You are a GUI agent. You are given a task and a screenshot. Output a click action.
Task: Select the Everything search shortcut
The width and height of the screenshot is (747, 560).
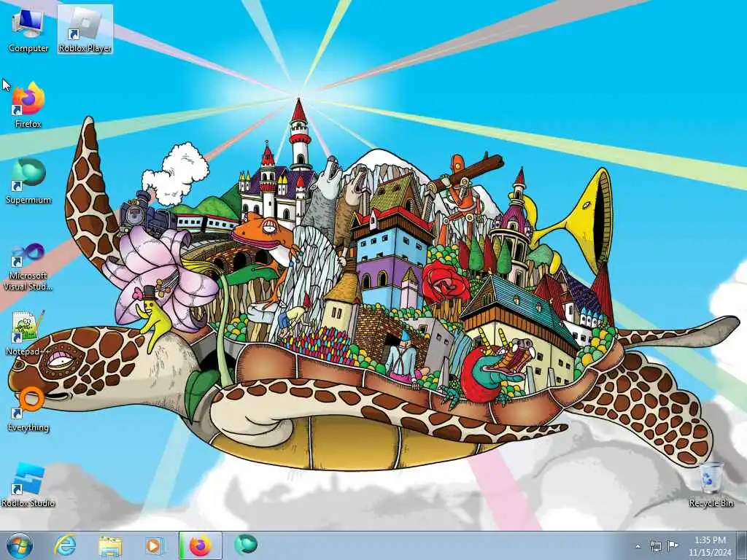tap(28, 408)
